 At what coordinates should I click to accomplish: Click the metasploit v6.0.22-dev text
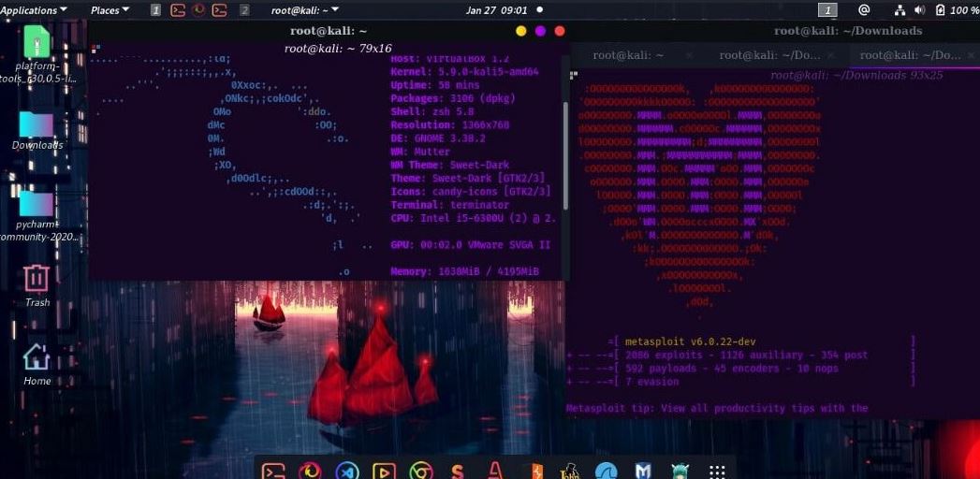691,341
